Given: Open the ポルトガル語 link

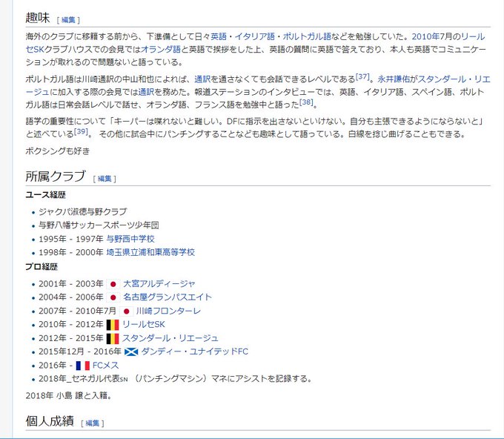Looking at the screenshot, I should click(307, 36).
